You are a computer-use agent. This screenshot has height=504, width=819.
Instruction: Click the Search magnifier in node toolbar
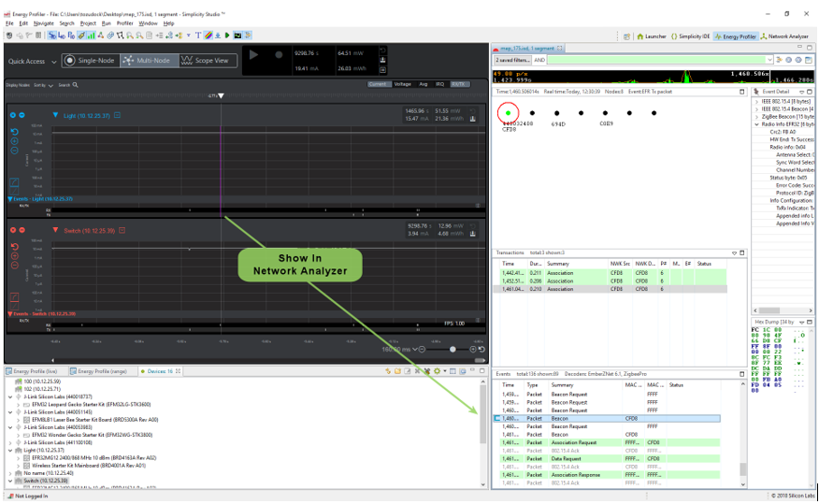point(75,84)
